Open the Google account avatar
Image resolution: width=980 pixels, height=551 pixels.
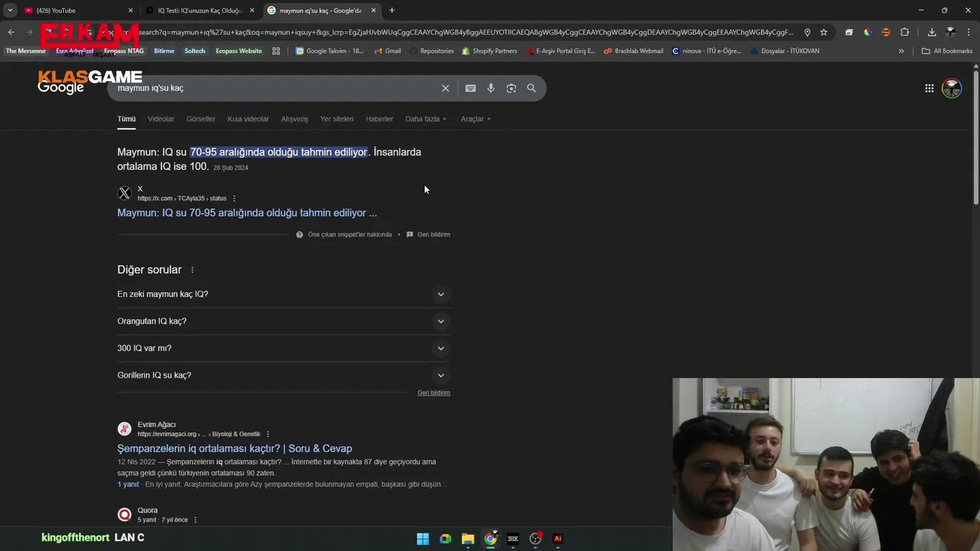click(952, 88)
